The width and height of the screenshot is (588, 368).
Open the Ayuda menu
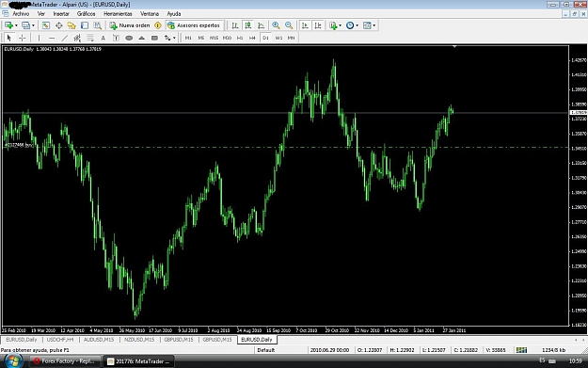[x=174, y=14]
